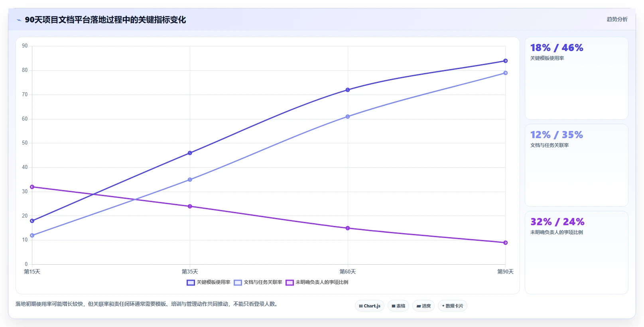The height and width of the screenshot is (327, 644).
Task: Click the trend icon beside the title
Action: click(19, 20)
